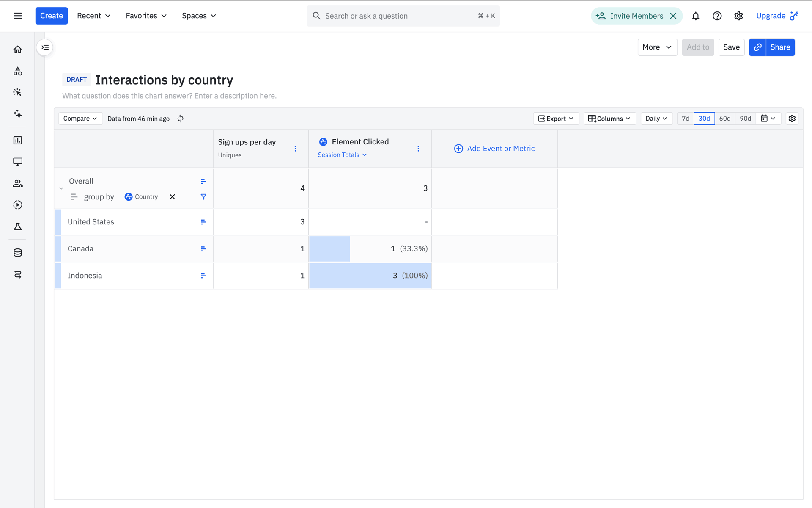Open the AI sparkle sidebar icon

tap(18, 114)
